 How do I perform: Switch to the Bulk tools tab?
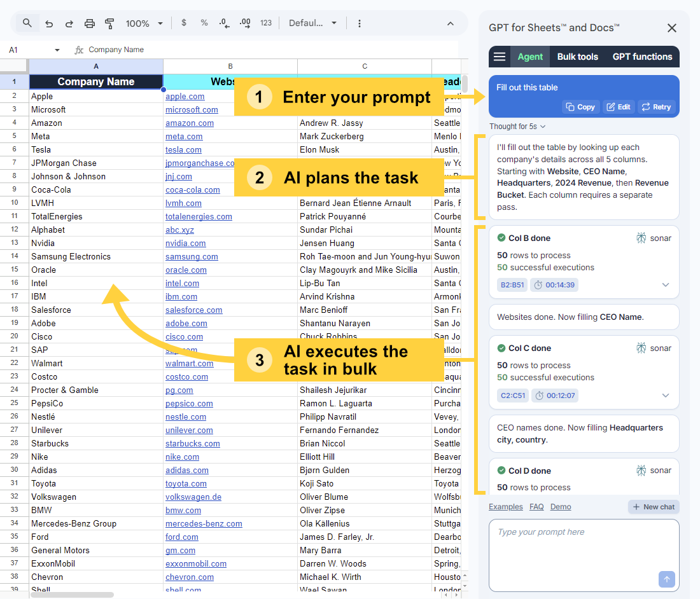(x=577, y=57)
